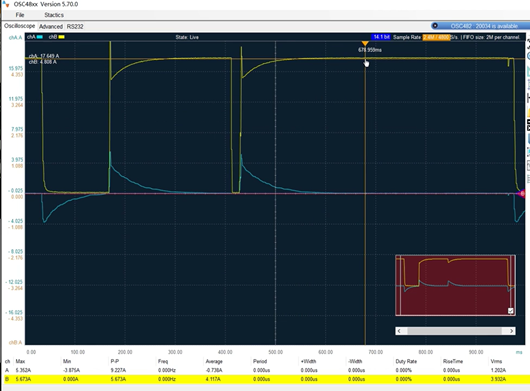Click the blue 14.1 bit resolution badge

pyautogui.click(x=381, y=37)
